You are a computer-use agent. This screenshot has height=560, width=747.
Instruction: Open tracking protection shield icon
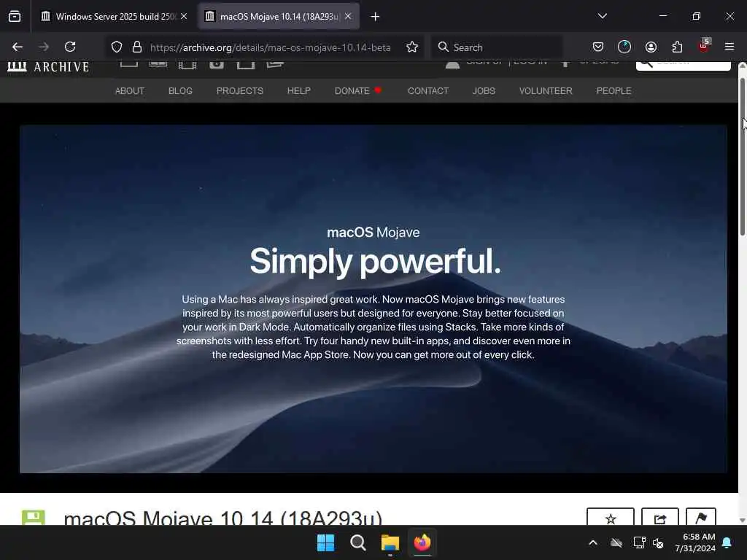pyautogui.click(x=117, y=47)
